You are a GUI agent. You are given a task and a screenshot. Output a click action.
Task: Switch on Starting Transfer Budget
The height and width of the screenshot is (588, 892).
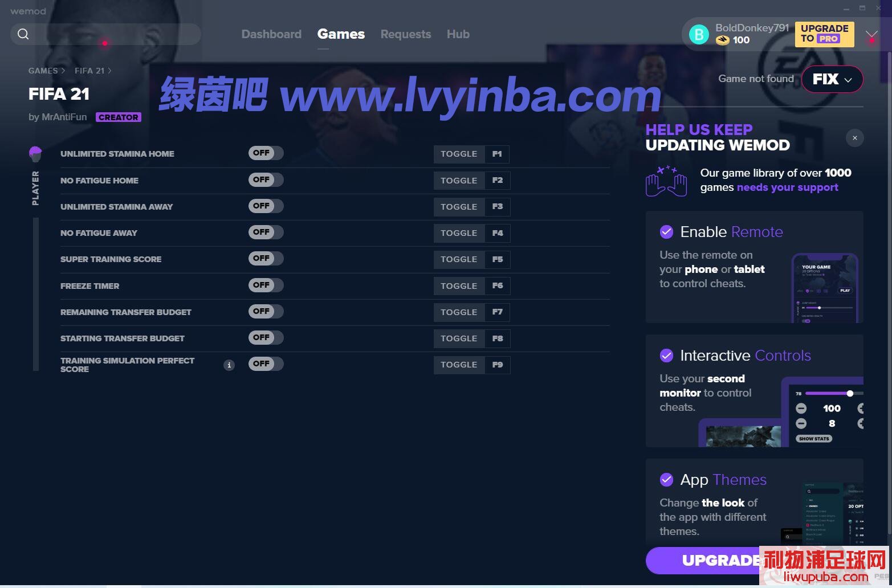point(266,338)
